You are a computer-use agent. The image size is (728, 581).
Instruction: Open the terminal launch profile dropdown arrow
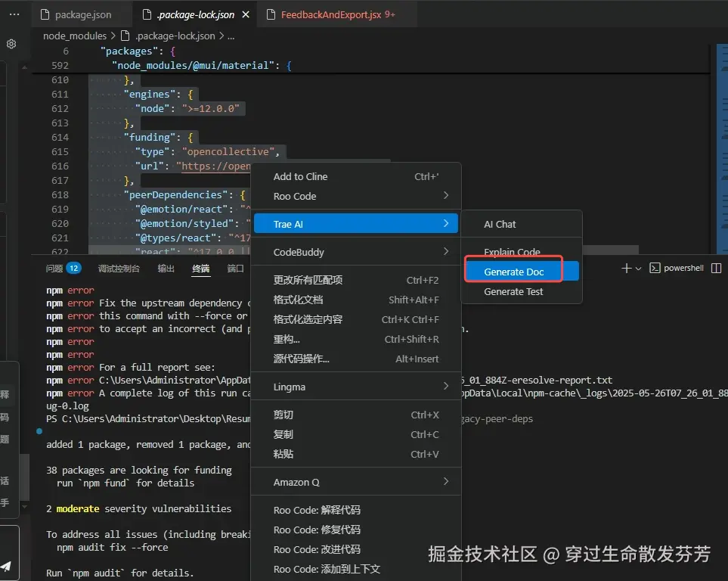pos(638,269)
